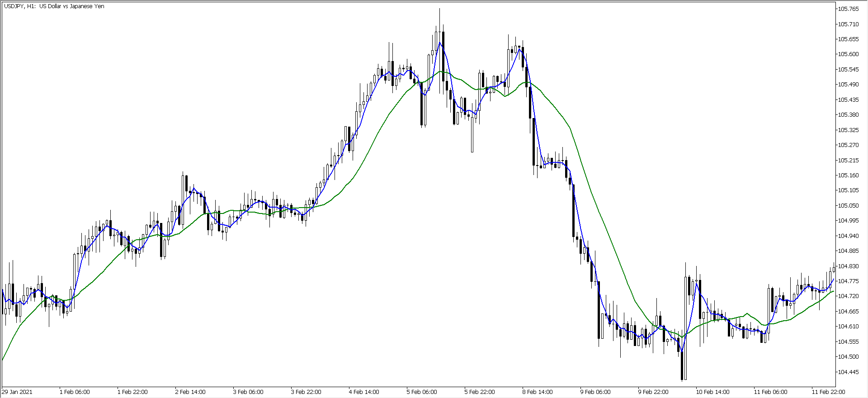Click the 1 Feb 22:00 time label

coord(132,392)
